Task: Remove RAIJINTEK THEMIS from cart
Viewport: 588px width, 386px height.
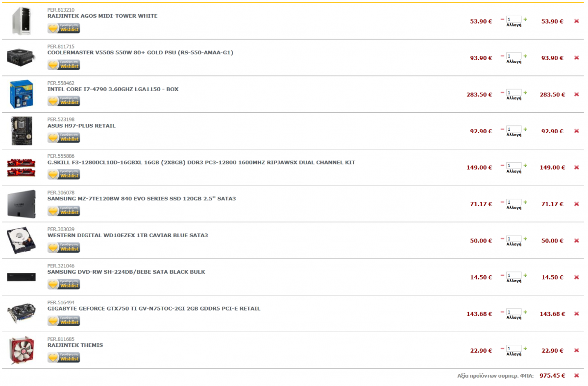Action: 576,350
